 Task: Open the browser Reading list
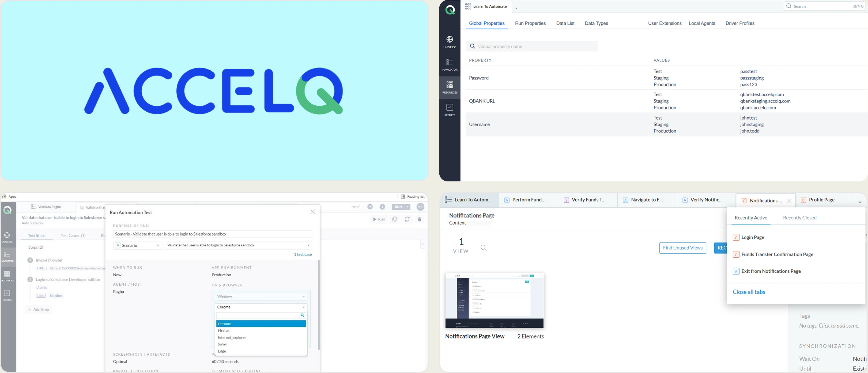point(412,197)
